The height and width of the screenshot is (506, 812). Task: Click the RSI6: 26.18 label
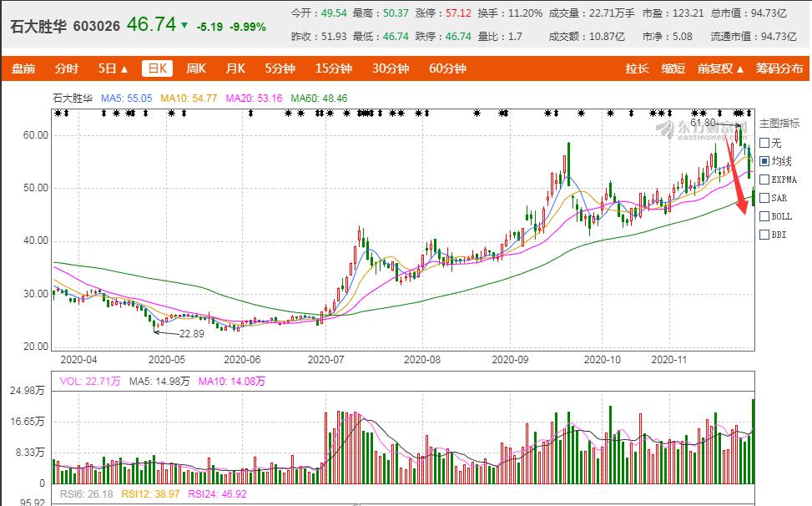[87, 494]
